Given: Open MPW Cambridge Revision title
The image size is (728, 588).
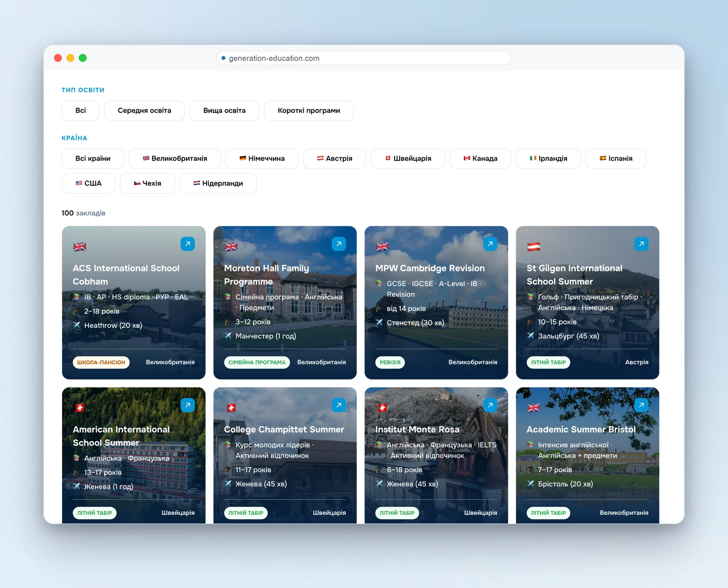Looking at the screenshot, I should pos(430,268).
